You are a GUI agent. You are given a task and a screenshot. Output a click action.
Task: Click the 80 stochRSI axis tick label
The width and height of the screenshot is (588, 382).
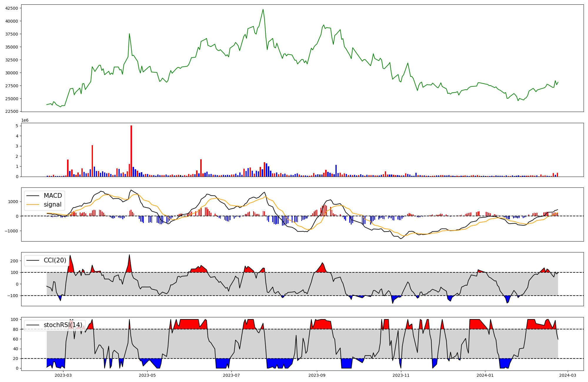point(16,329)
